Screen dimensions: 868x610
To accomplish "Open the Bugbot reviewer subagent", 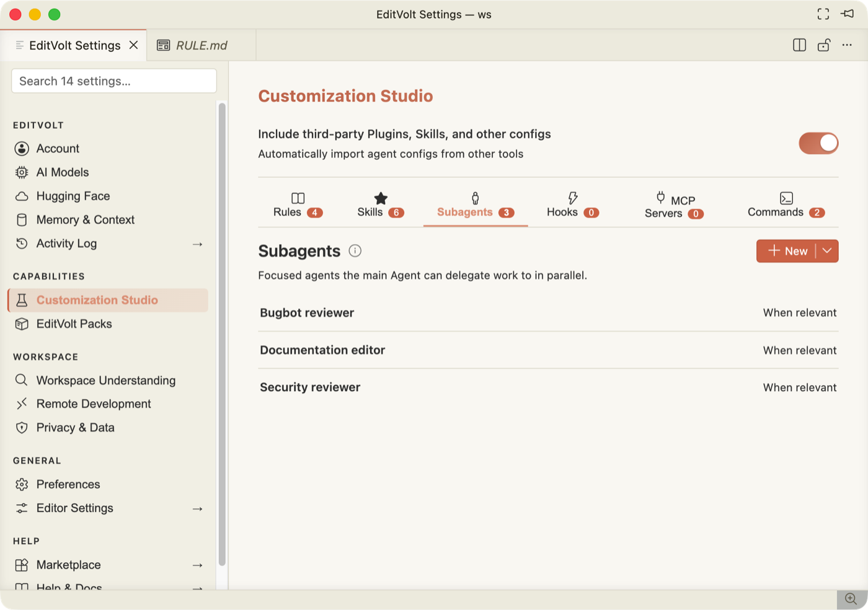I will point(307,313).
